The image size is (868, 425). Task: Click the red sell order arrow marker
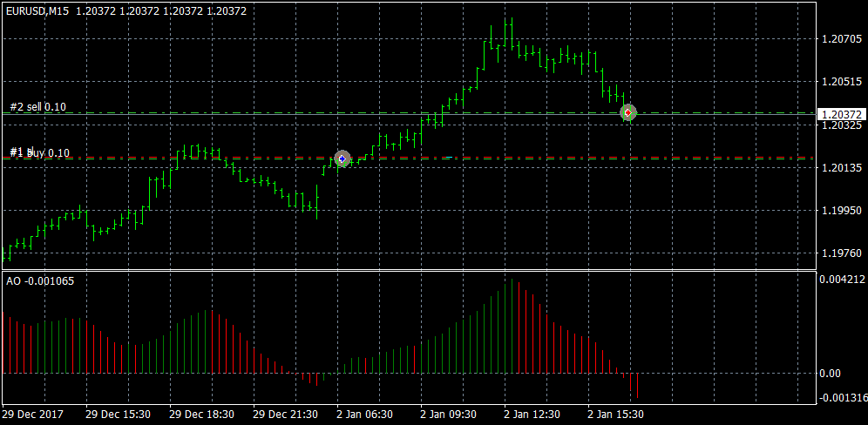tap(627, 113)
